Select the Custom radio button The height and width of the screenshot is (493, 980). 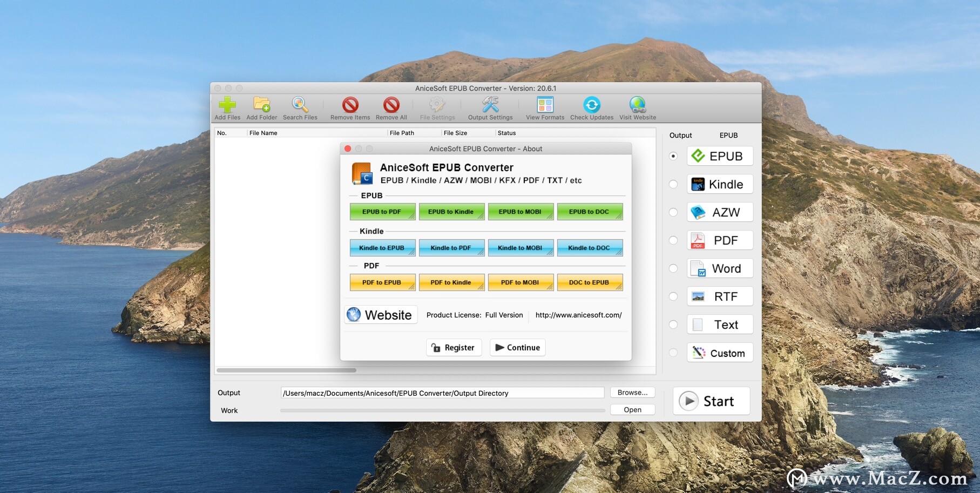(673, 353)
